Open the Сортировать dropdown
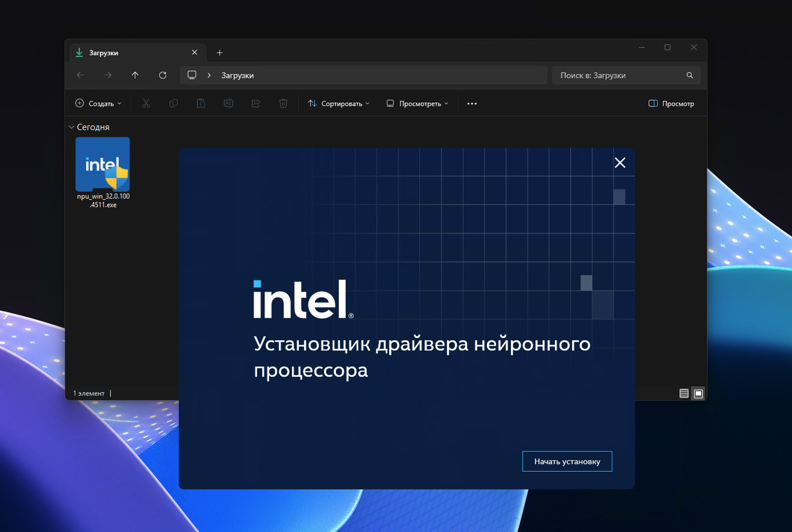Image resolution: width=792 pixels, height=532 pixels. click(338, 103)
